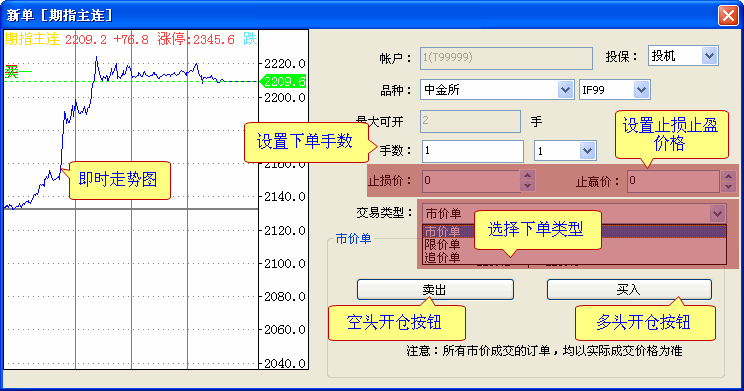Increase 止赢价 with up arrow
This screenshot has width=744, height=391.
click(x=728, y=175)
